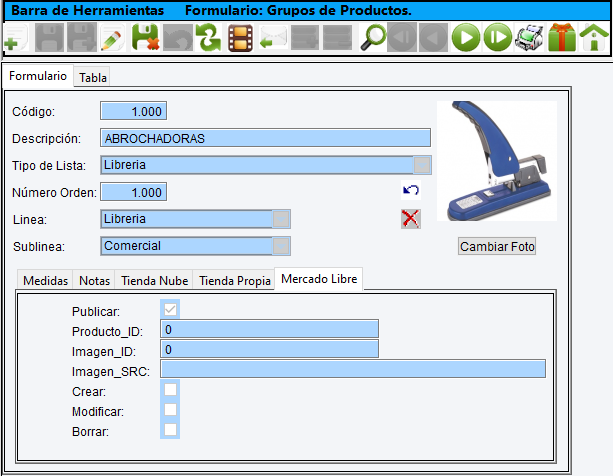Jump to last record with green skip icon
The image size is (613, 476).
(x=498, y=38)
